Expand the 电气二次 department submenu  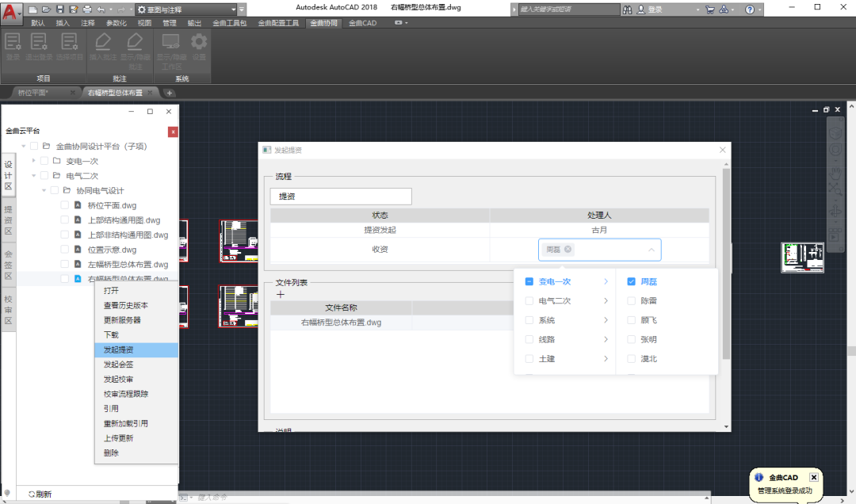pos(606,301)
